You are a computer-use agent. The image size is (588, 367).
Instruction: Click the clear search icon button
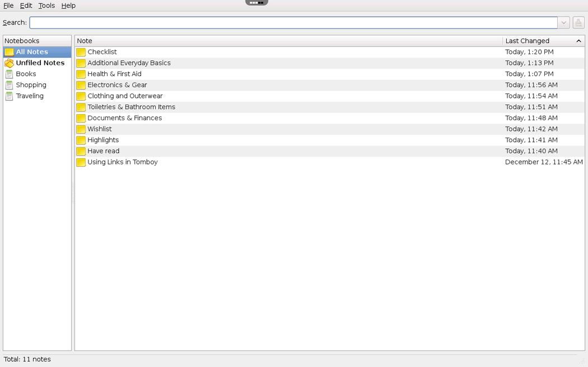pyautogui.click(x=578, y=23)
